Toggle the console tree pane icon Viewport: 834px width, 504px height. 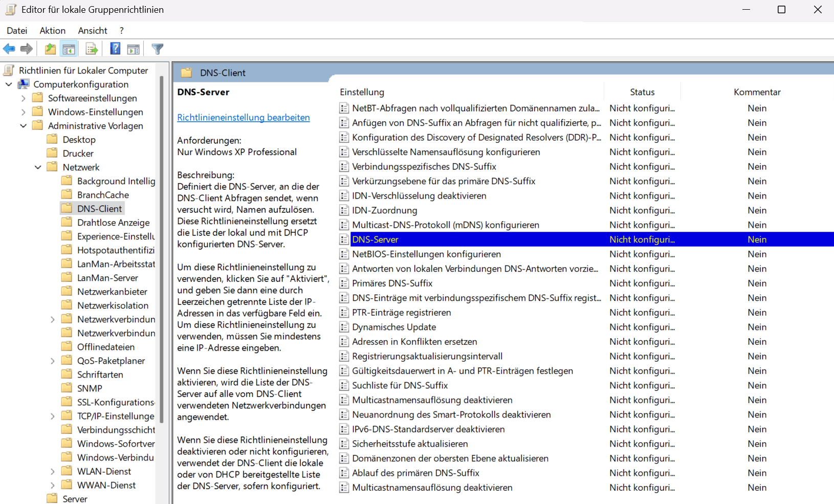(69, 49)
